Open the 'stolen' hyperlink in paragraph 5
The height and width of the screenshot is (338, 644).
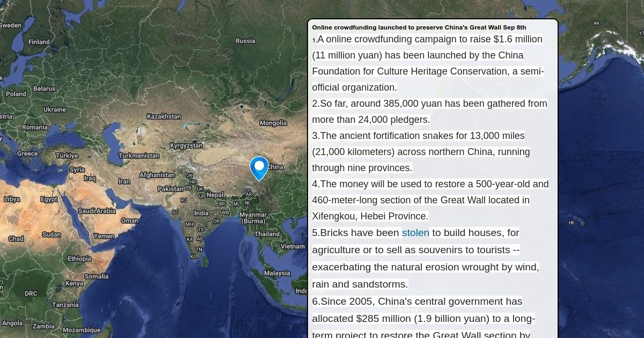click(415, 233)
